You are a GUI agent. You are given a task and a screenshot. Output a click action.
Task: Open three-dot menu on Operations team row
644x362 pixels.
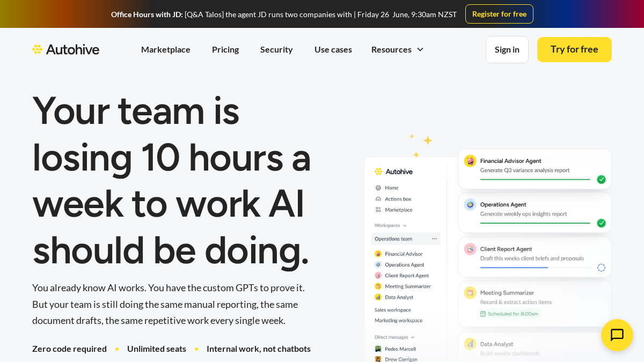434,239
